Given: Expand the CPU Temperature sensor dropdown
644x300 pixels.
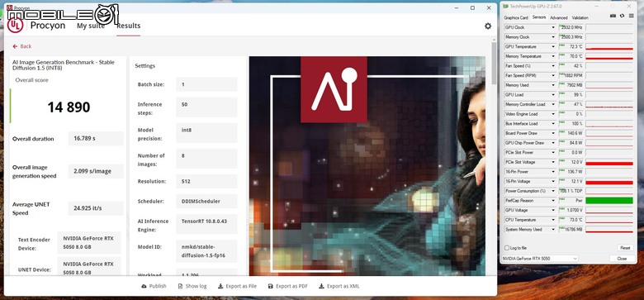Looking at the screenshot, I should coord(553,220).
